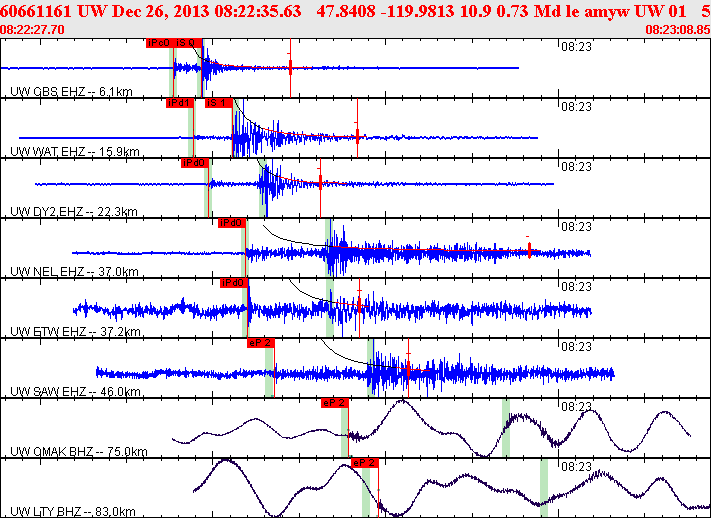Image resolution: width=711 pixels, height=518 pixels.
Task: Click the longitude -119.9813 in header
Action: (x=418, y=11)
